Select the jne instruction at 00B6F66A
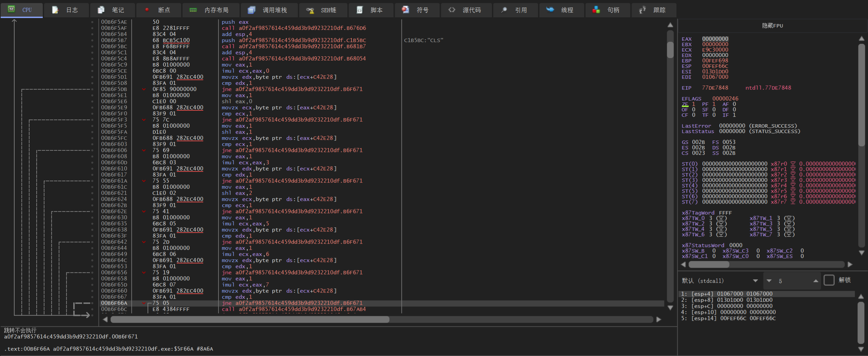 pos(292,303)
